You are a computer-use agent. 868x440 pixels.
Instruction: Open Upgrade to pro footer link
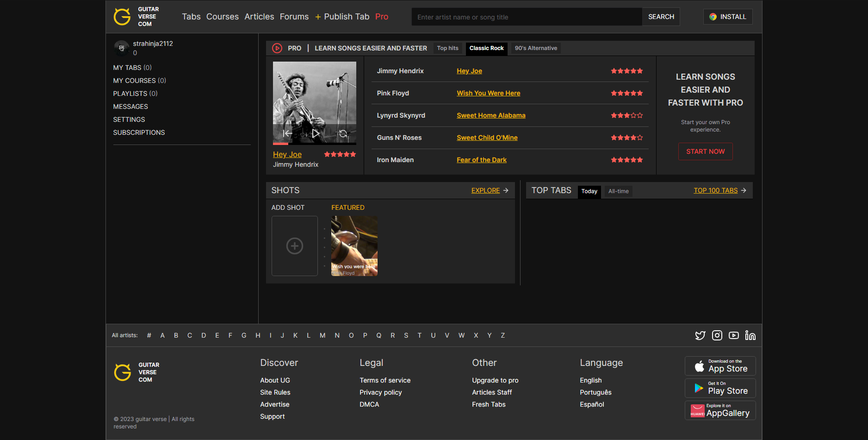[x=495, y=380]
